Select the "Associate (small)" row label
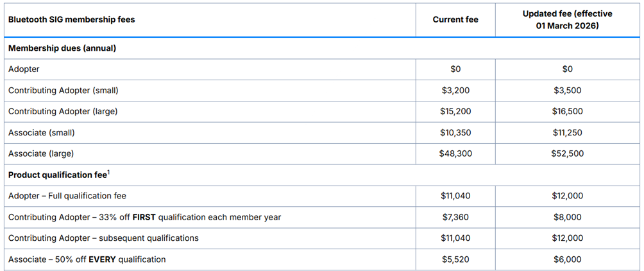 coord(42,133)
